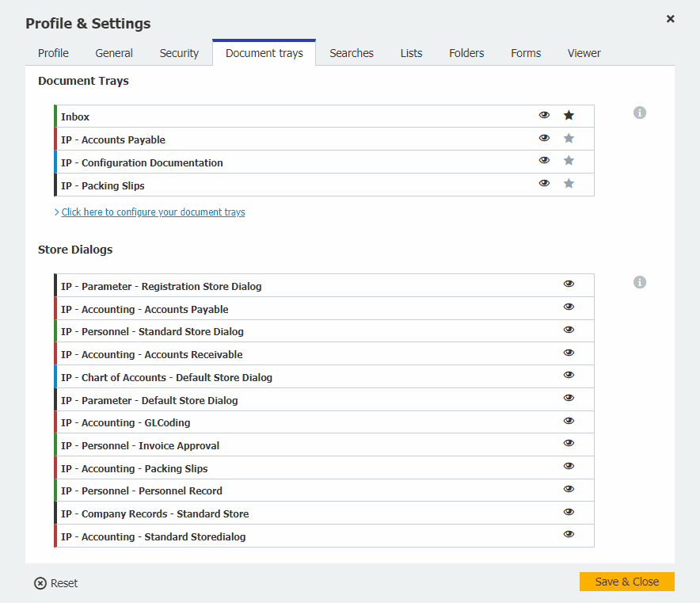Set IP - Accounts Payable tray as favorite
The height and width of the screenshot is (603, 700).
click(569, 139)
